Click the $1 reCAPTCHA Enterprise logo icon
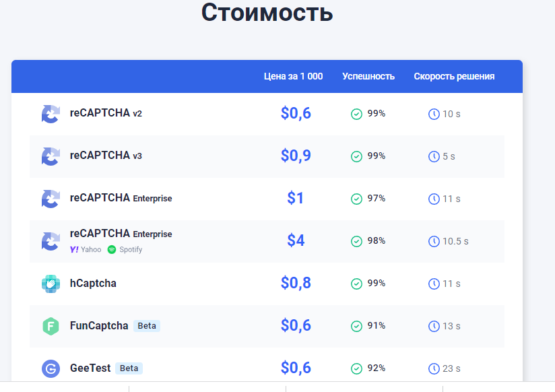This screenshot has height=392, width=555. tap(51, 199)
